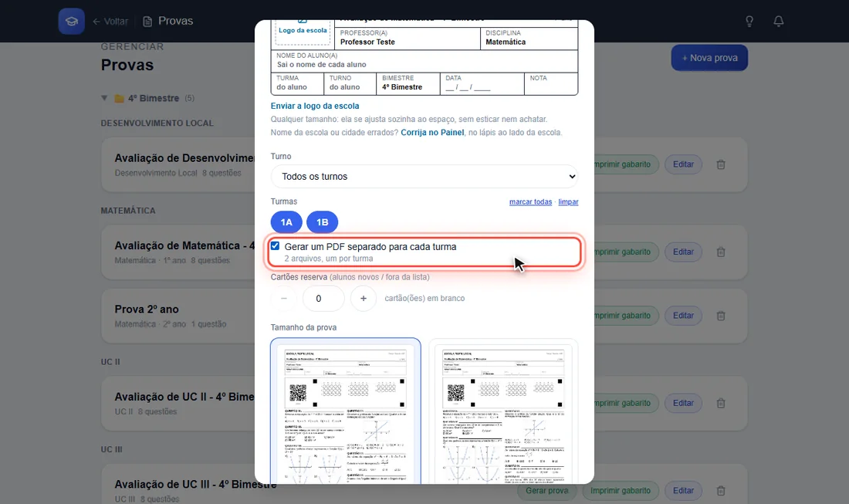The width and height of the screenshot is (849, 504).
Task: Click Gerar prova for UC III exam
Action: tap(547, 491)
